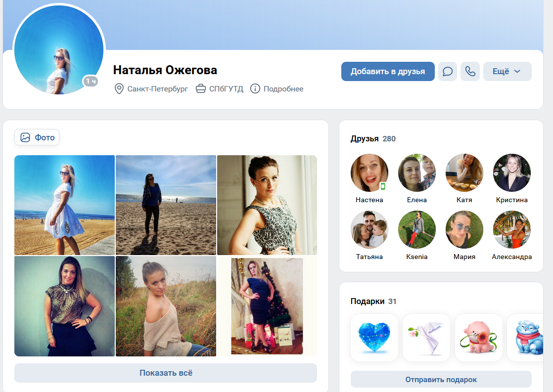Open the origami dove gift

point(426,338)
